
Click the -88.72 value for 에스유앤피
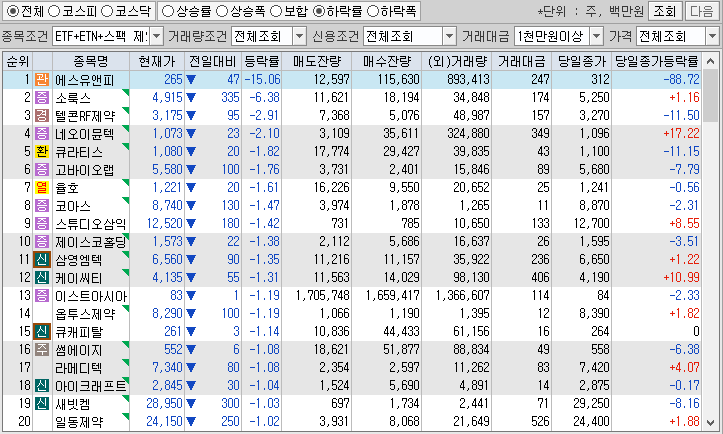tap(681, 79)
